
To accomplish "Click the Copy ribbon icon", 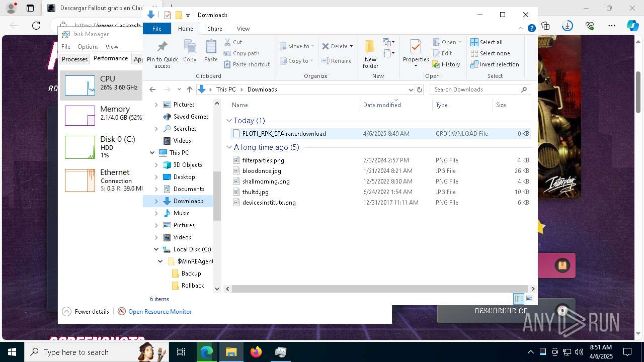I will (190, 51).
